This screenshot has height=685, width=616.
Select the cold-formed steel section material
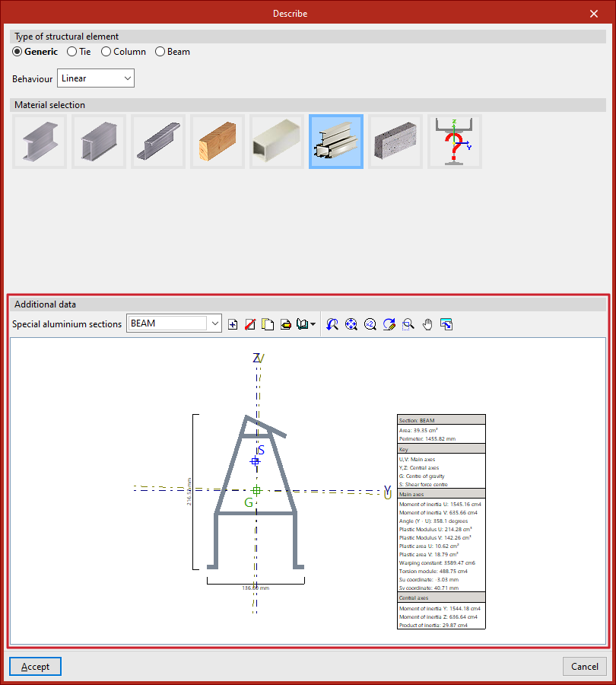tap(158, 142)
